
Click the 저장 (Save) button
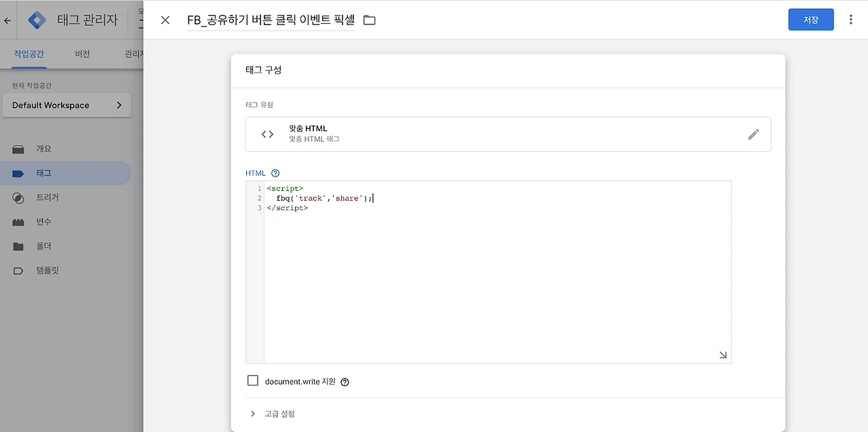tap(810, 20)
